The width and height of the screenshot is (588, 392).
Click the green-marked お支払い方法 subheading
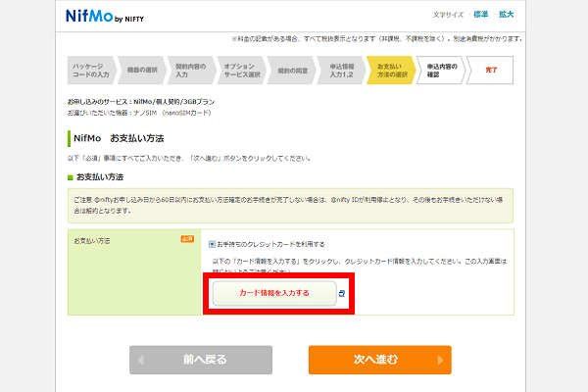(x=100, y=177)
